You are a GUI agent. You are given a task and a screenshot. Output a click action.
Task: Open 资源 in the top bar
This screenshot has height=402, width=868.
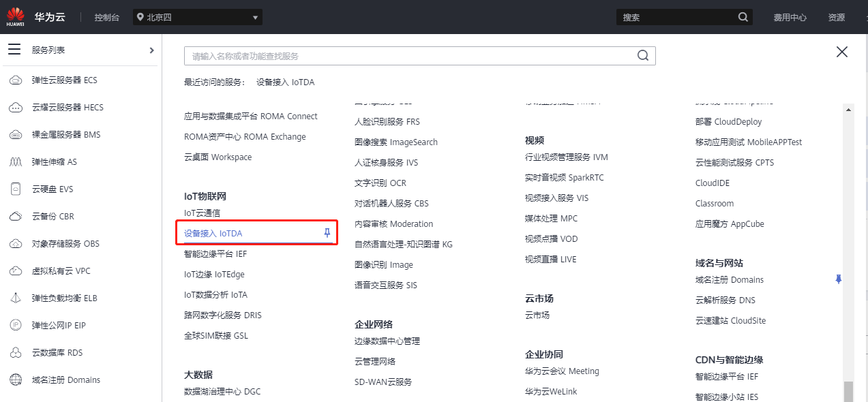tap(837, 17)
